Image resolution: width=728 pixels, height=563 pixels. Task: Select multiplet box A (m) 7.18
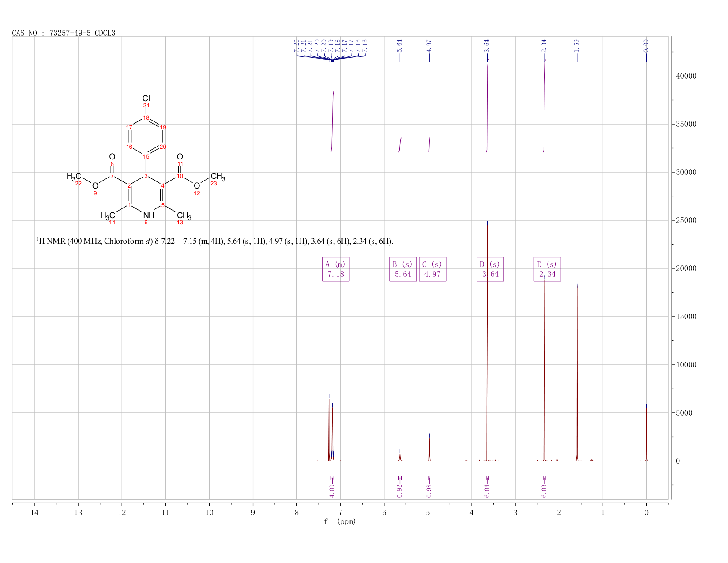tap(336, 269)
